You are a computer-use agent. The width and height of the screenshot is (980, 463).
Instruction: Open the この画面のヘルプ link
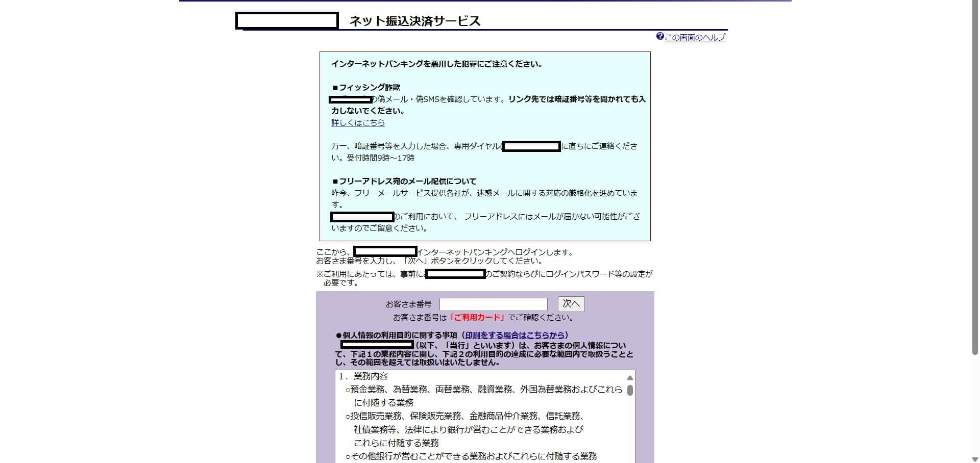click(x=695, y=37)
